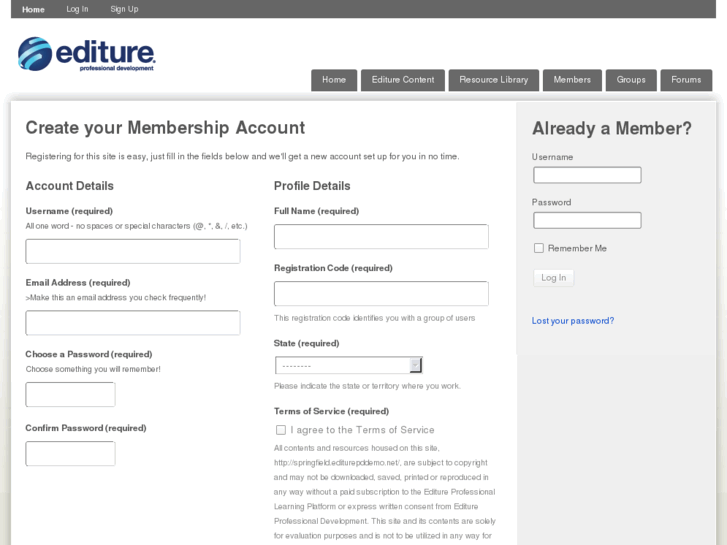This screenshot has height=545, width=727.
Task: Focus the member login Password field
Action: [x=587, y=221]
